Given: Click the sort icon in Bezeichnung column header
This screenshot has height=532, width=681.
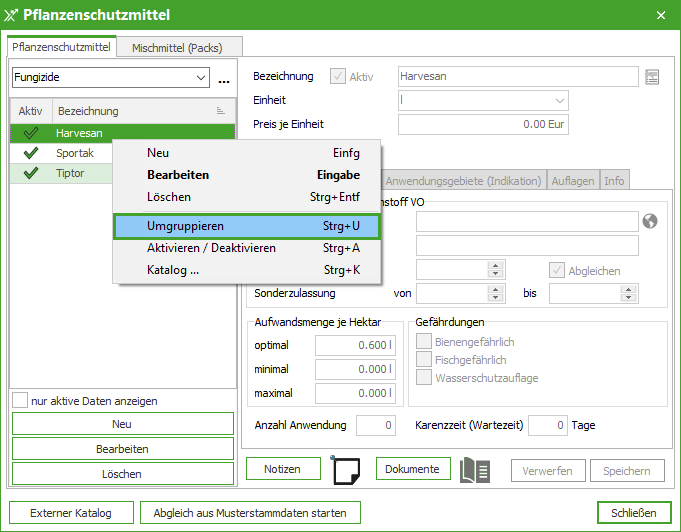Looking at the screenshot, I should pyautogui.click(x=221, y=111).
